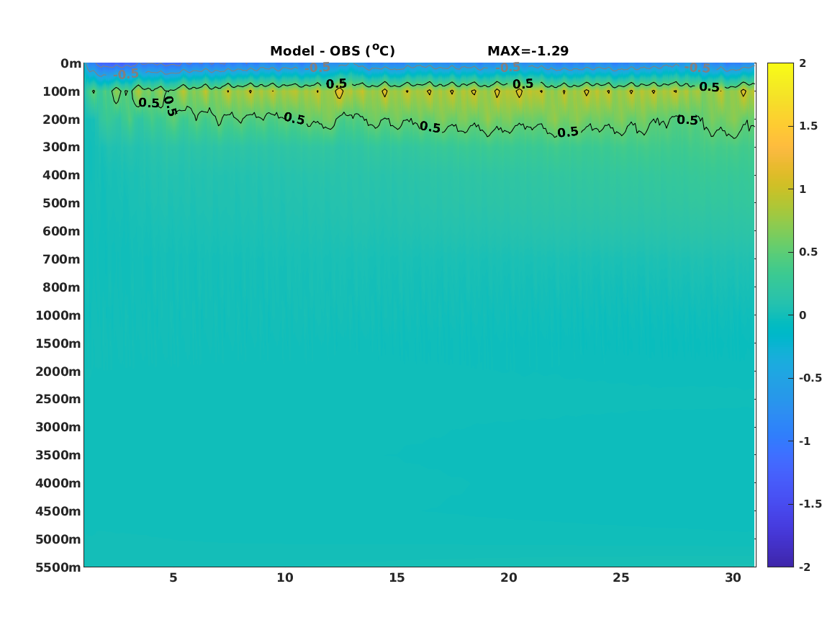Click the colorbar label '-1.5'
Screen dimensions: 840x630
tap(810, 503)
